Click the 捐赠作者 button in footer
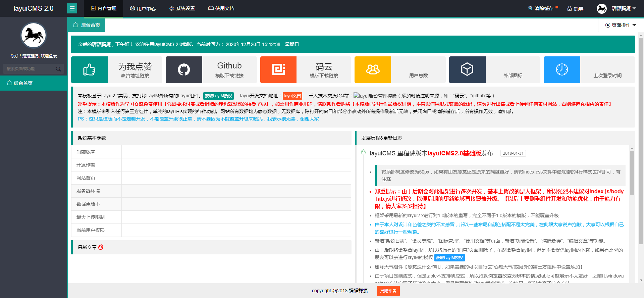 tap(388, 291)
